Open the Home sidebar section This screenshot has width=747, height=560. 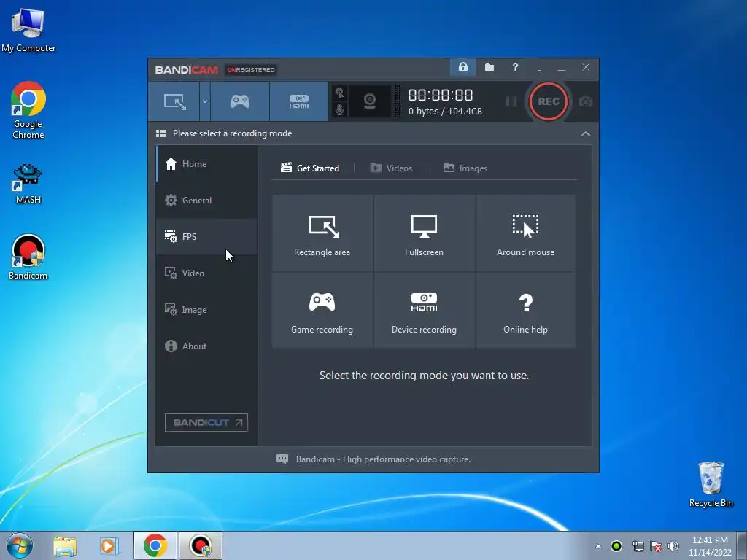click(x=206, y=164)
